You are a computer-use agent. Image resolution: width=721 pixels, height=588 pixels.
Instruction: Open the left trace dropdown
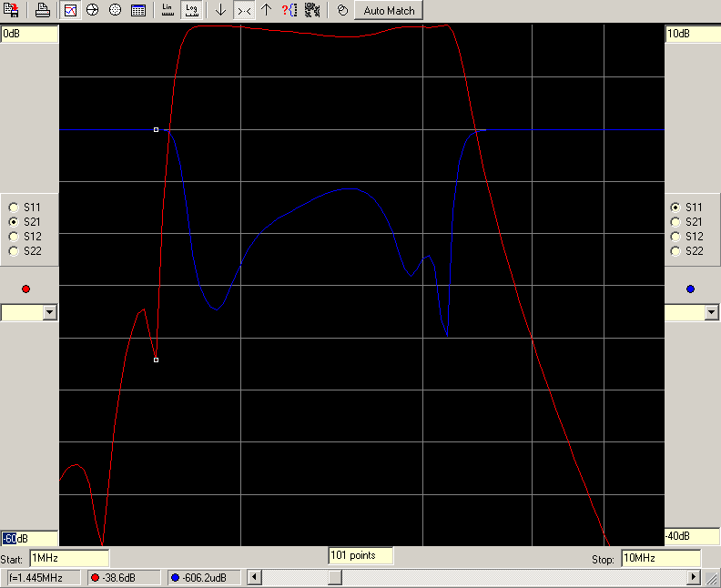50,312
